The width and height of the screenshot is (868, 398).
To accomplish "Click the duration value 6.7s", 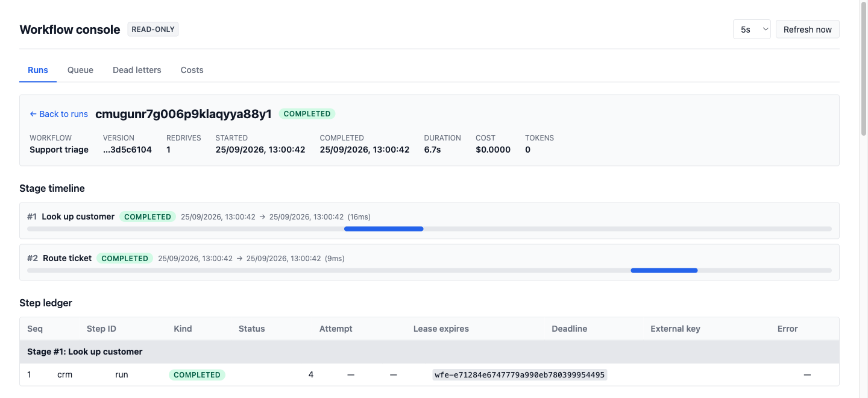I will (x=432, y=150).
